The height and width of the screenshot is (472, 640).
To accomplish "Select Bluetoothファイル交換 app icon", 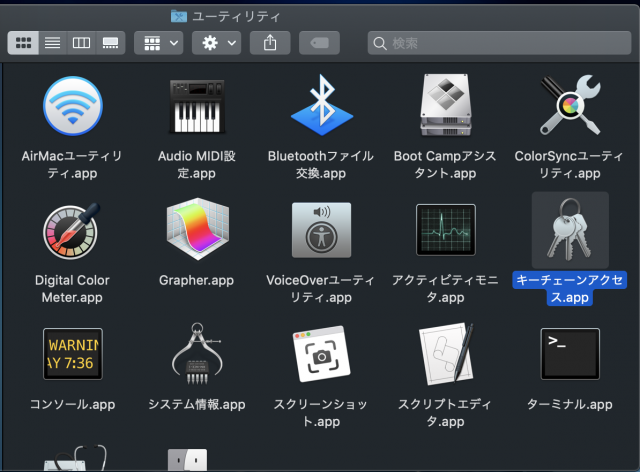I will (x=322, y=105).
